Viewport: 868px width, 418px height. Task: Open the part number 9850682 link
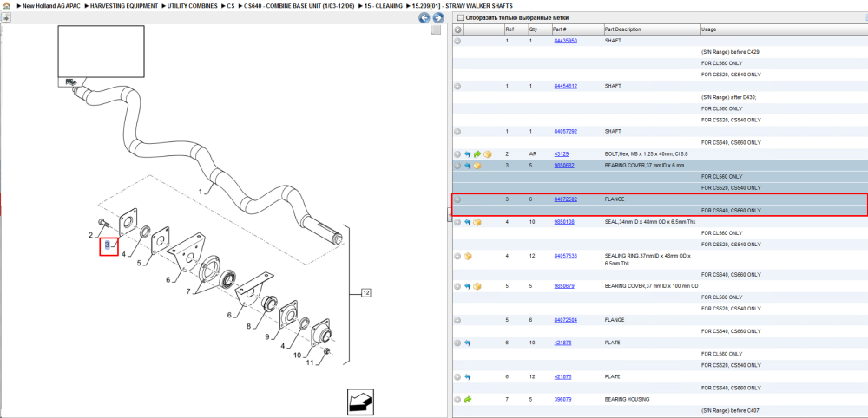(x=563, y=166)
